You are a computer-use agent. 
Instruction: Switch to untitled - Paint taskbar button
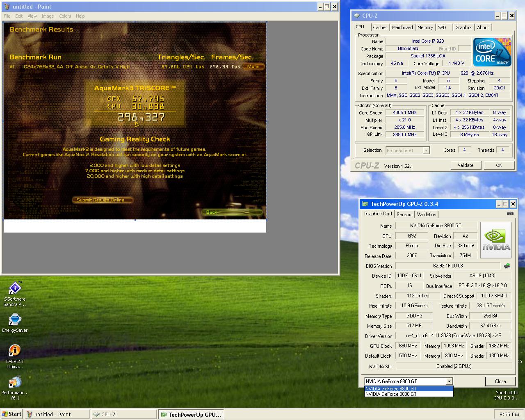click(57, 414)
